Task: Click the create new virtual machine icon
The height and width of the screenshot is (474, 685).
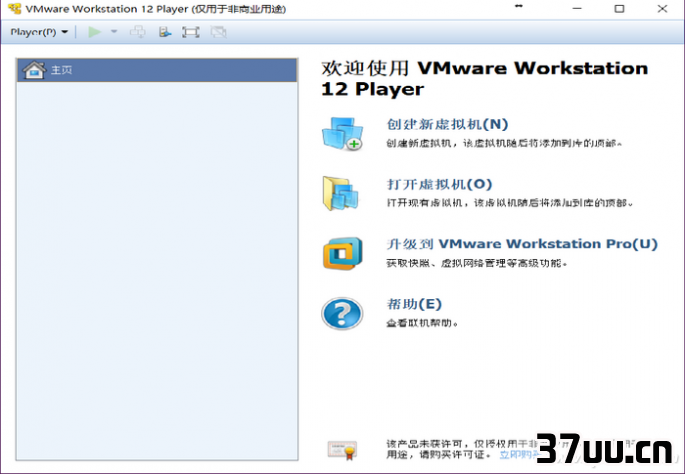Action: point(342,134)
